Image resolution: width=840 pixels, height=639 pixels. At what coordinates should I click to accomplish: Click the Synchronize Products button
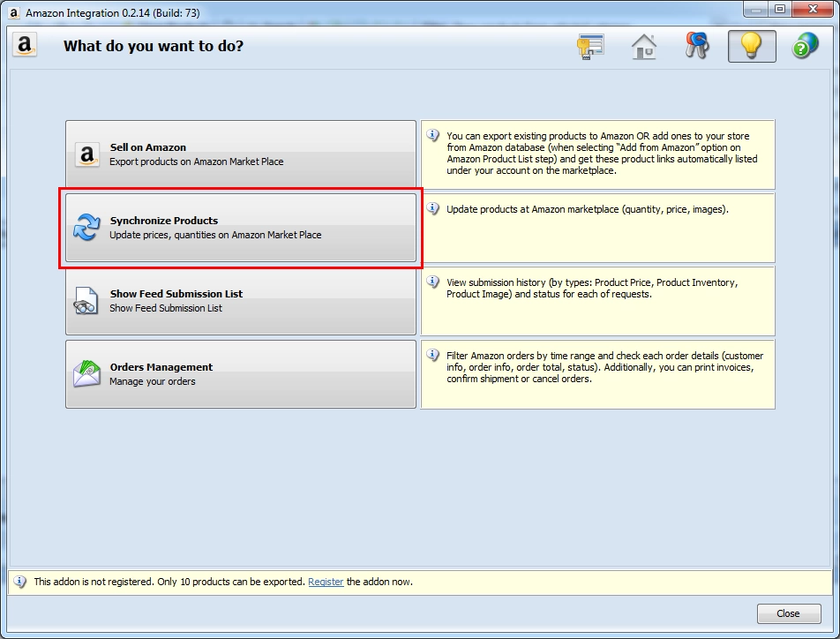(241, 228)
